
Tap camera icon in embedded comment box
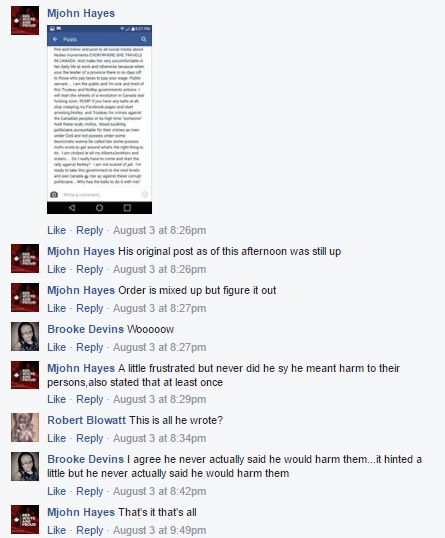tap(54, 195)
